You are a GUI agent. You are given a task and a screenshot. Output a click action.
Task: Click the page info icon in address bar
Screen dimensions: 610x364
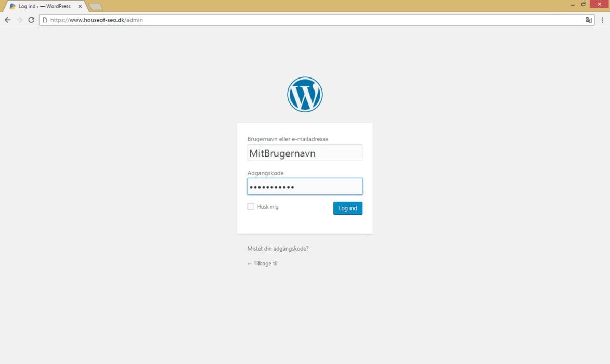[x=45, y=20]
